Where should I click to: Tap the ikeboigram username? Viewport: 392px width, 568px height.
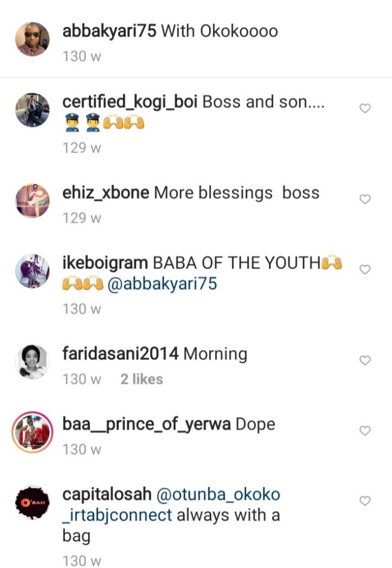pyautogui.click(x=105, y=262)
